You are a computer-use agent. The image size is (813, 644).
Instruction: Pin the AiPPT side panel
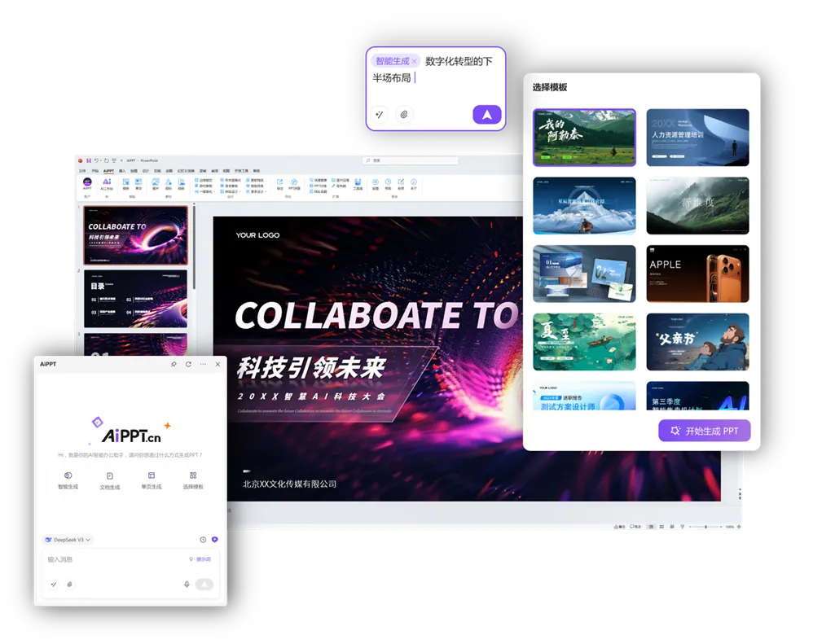click(174, 364)
